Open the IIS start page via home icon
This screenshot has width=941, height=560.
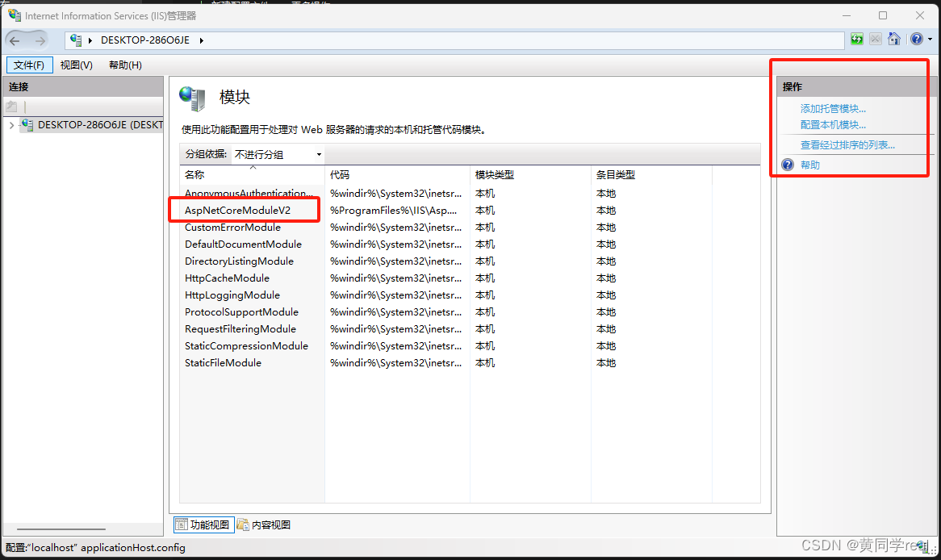point(893,38)
